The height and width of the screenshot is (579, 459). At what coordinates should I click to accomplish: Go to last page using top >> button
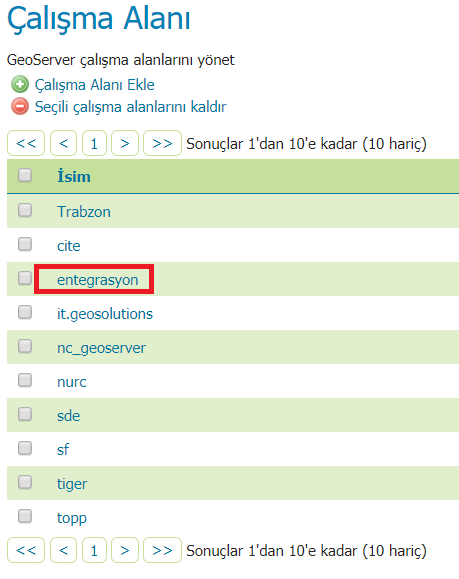[162, 143]
